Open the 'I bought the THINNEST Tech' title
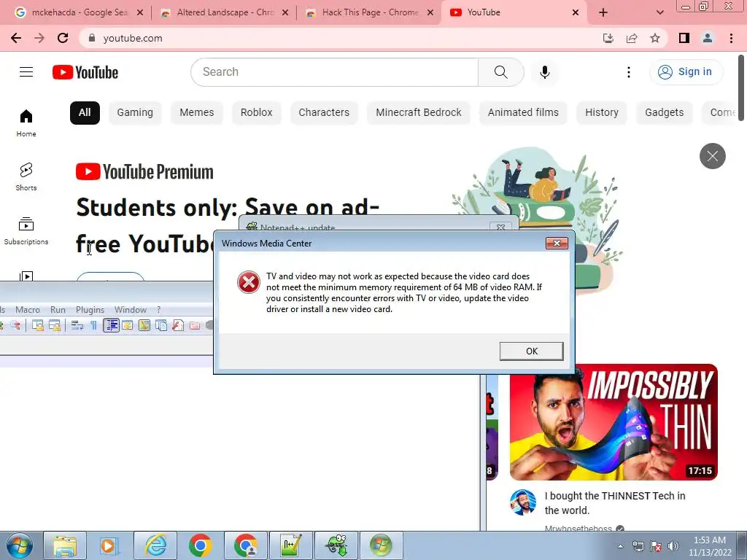The height and width of the screenshot is (560, 747). click(614, 503)
